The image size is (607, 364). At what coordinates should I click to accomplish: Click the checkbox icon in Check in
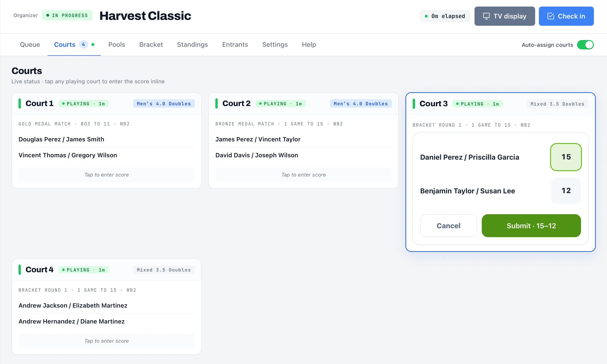coord(551,16)
